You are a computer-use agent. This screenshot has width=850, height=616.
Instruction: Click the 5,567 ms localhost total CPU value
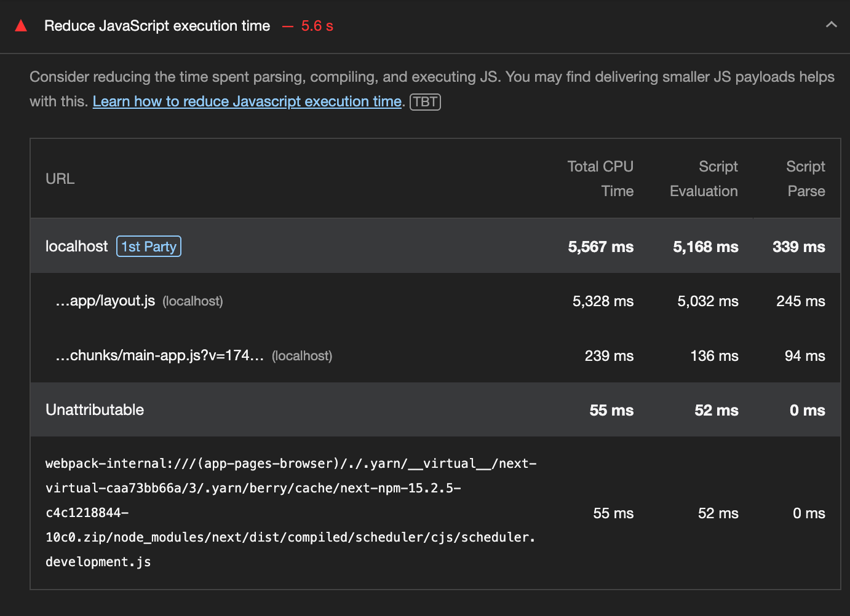coord(600,247)
